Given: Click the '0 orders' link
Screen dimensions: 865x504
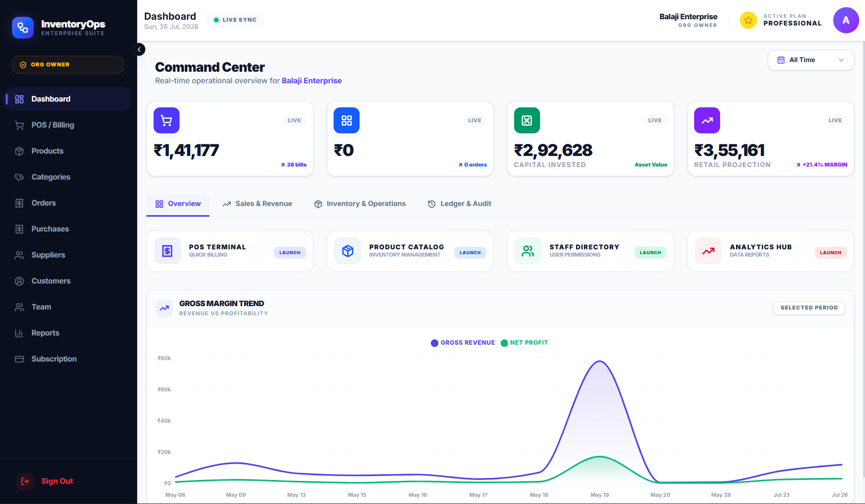Looking at the screenshot, I should 473,165.
